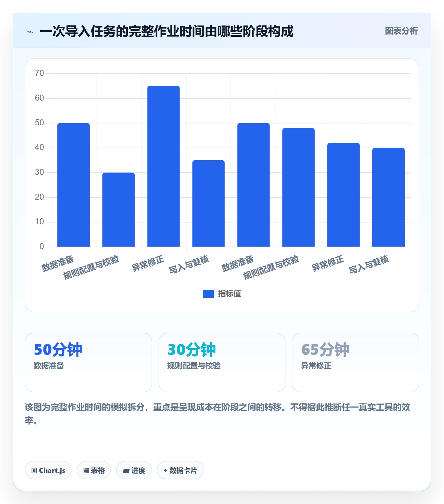
Task: Select the 进度 tag chip
Action: (x=134, y=470)
